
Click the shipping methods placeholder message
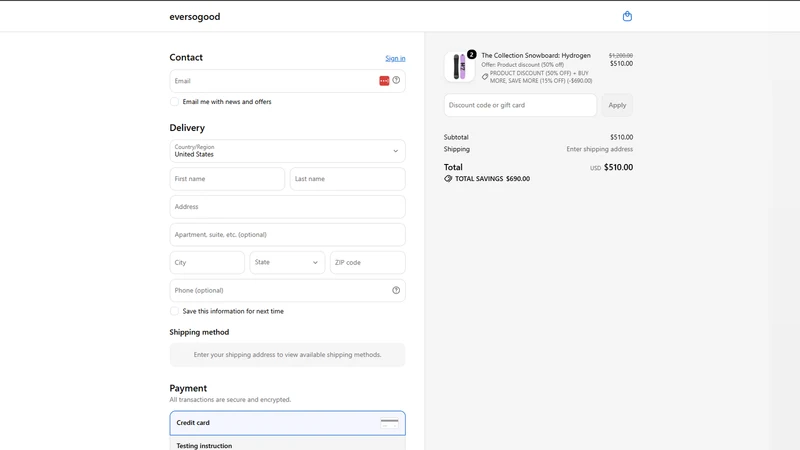(287, 355)
